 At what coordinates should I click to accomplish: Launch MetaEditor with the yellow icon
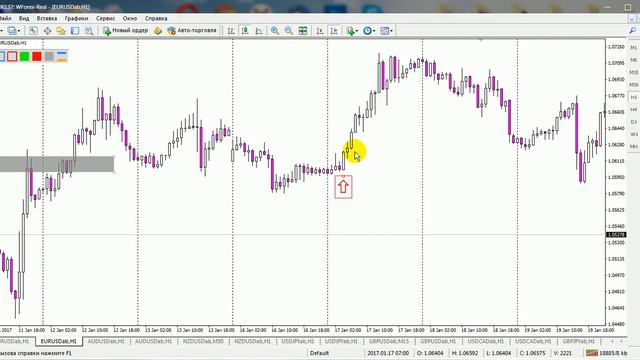click(x=158, y=31)
